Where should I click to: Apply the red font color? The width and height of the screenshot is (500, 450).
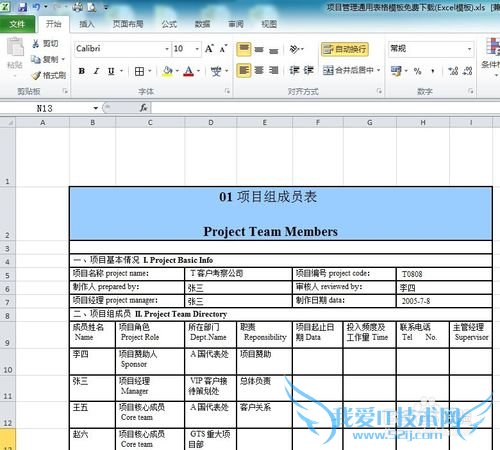tap(189, 71)
